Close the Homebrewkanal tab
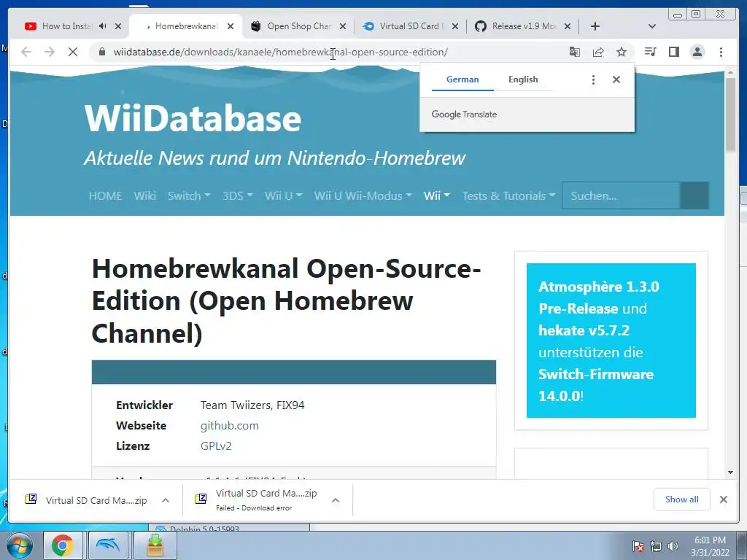Image resolution: width=747 pixels, height=560 pixels. coord(231,26)
